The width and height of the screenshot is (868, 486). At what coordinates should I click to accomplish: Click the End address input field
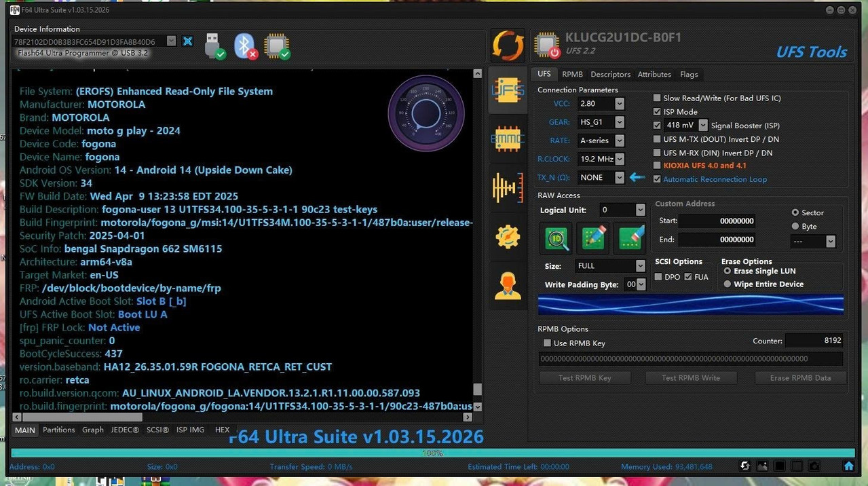point(718,240)
